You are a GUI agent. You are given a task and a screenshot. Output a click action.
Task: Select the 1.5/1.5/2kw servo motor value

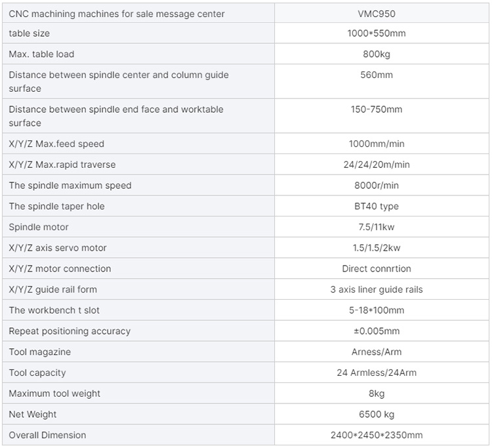[x=377, y=247]
